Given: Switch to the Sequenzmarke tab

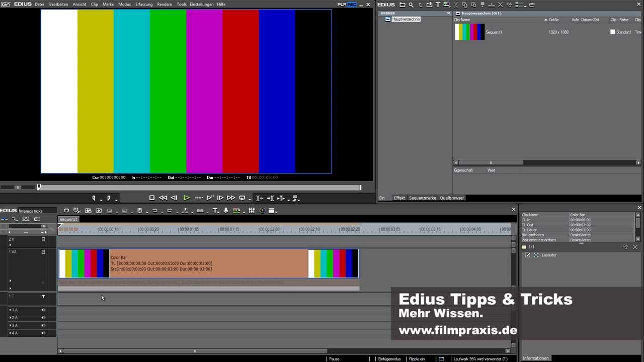Looking at the screenshot, I should click(423, 198).
